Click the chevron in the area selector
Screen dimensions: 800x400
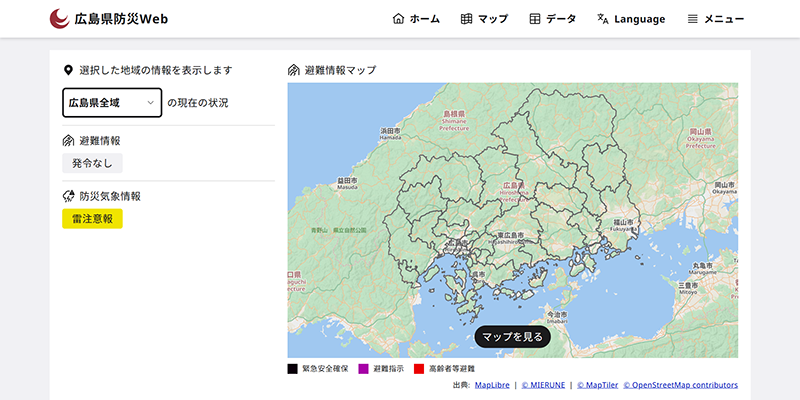[151, 103]
